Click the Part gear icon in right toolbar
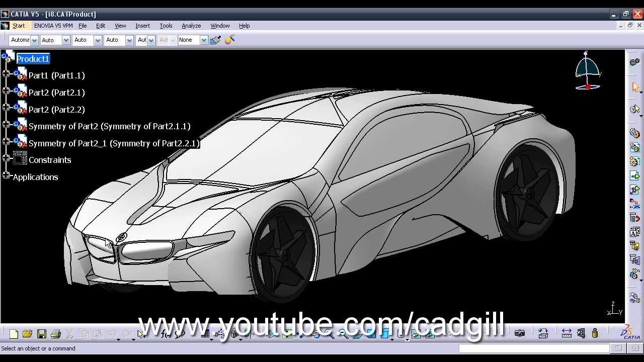 click(634, 161)
